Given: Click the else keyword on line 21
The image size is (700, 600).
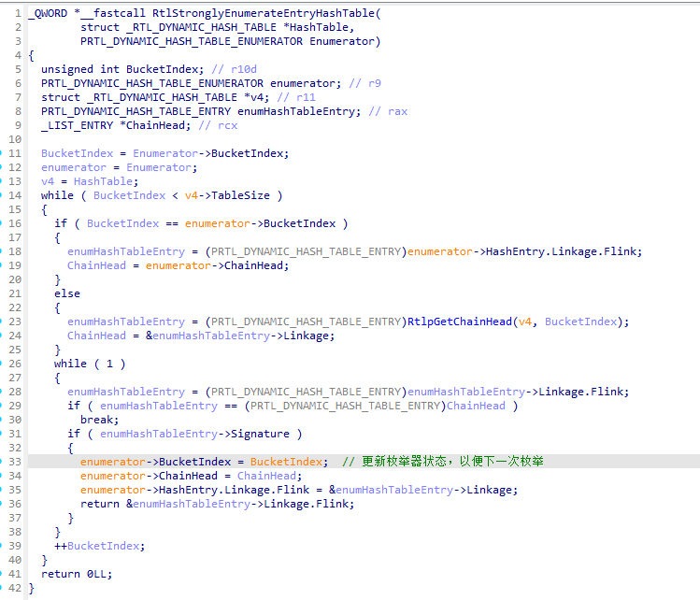Looking at the screenshot, I should coord(67,293).
